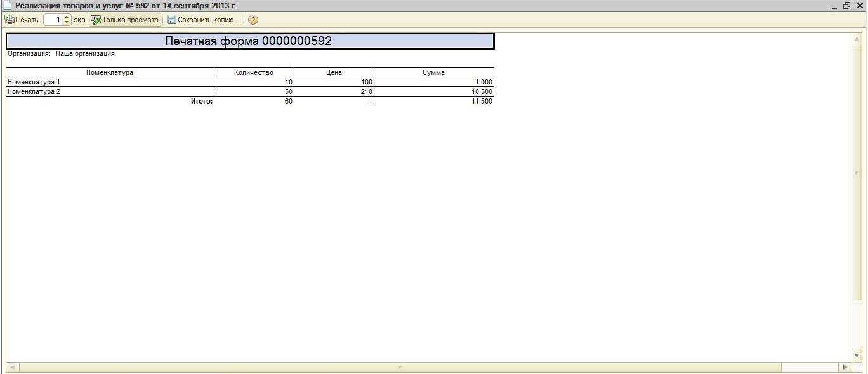This screenshot has height=374, width=868.
Task: Select the total sum 11 500 cell
Action: coord(433,101)
